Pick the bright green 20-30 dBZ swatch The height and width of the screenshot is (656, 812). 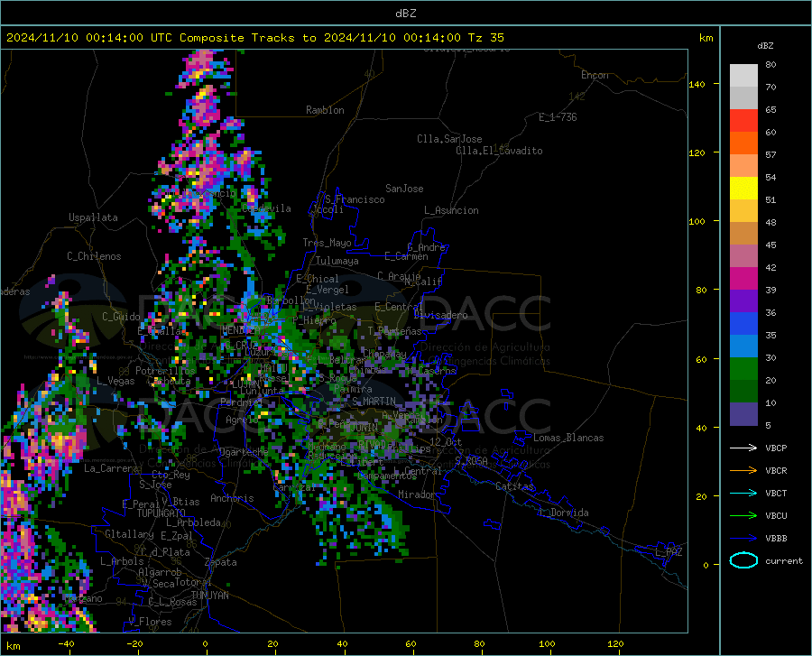click(743, 369)
